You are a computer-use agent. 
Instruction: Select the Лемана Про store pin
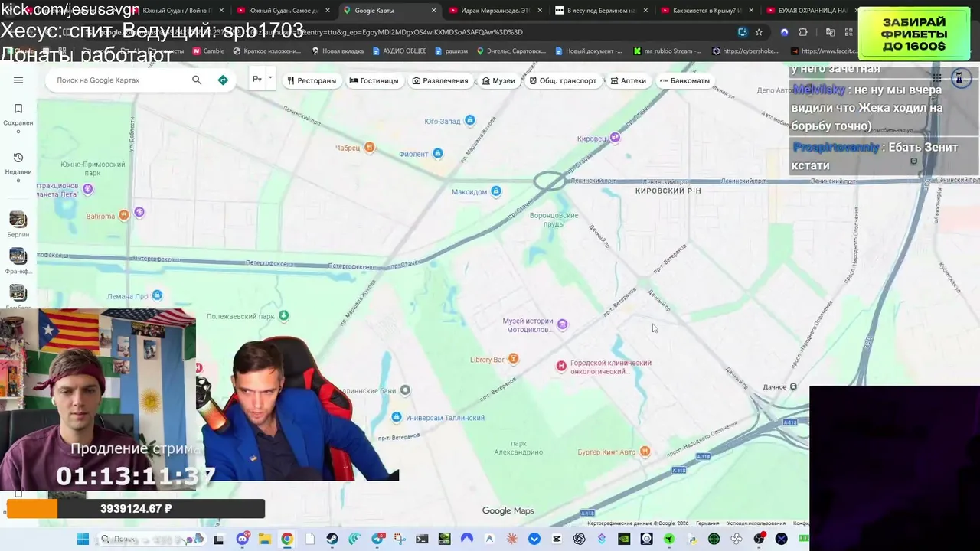(x=157, y=295)
